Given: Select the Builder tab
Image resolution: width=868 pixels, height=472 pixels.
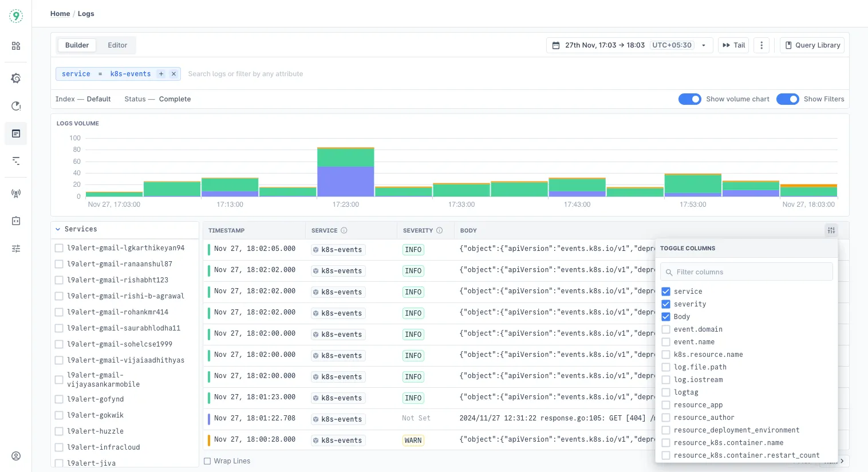Looking at the screenshot, I should click(x=76, y=45).
